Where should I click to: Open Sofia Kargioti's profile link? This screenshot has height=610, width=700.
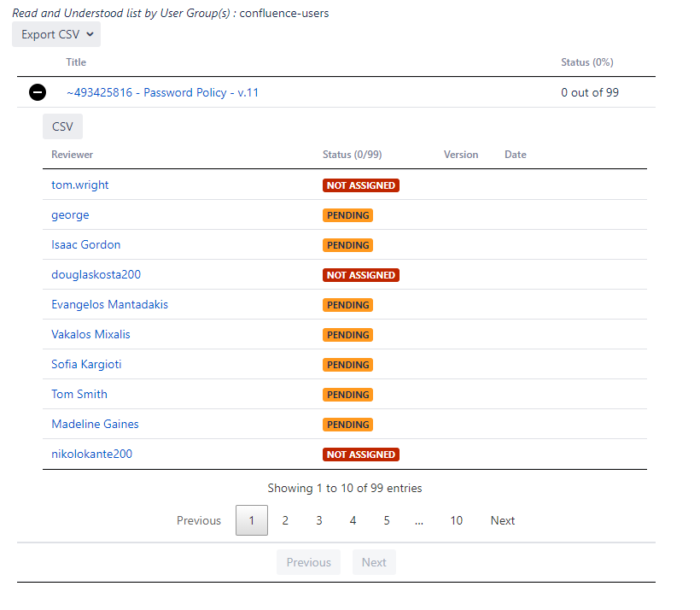[x=86, y=364]
